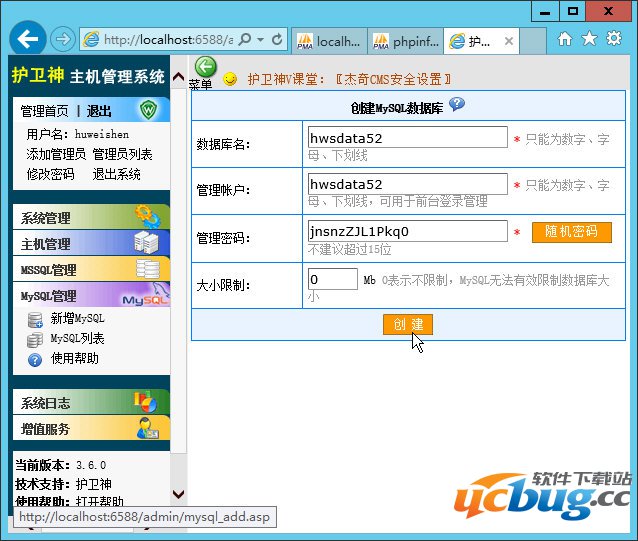
Task: Click the green shield W icon
Action: coord(149,110)
